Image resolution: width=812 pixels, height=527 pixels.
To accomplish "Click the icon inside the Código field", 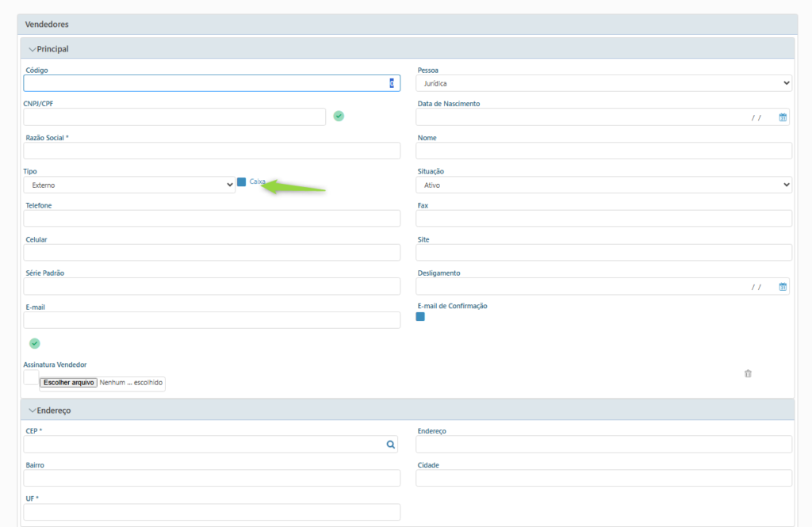I will [x=391, y=83].
